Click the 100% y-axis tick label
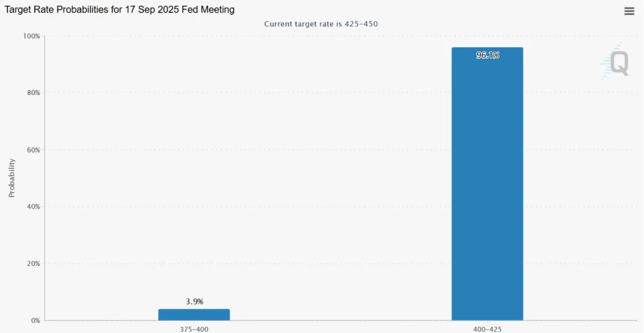This screenshot has height=333, width=644. click(31, 36)
